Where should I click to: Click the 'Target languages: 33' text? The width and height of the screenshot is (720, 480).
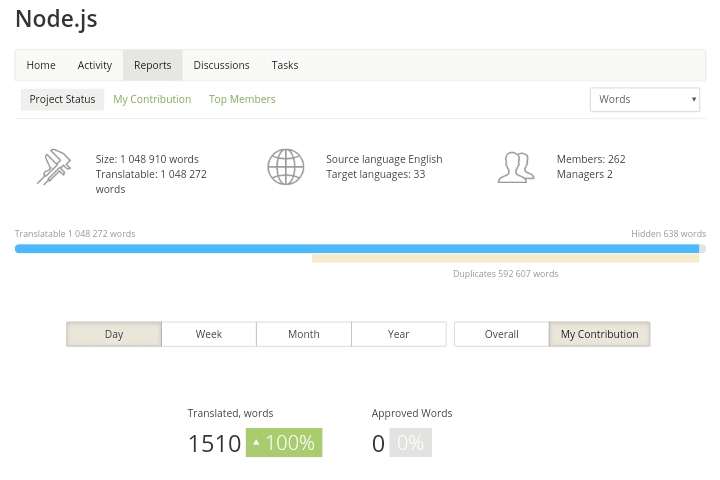click(x=376, y=174)
